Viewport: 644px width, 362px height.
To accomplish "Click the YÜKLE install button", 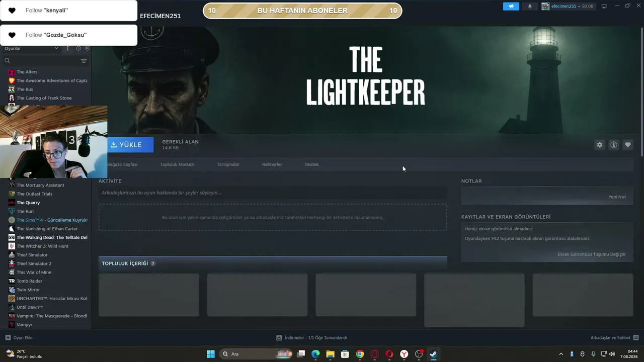I will (130, 145).
